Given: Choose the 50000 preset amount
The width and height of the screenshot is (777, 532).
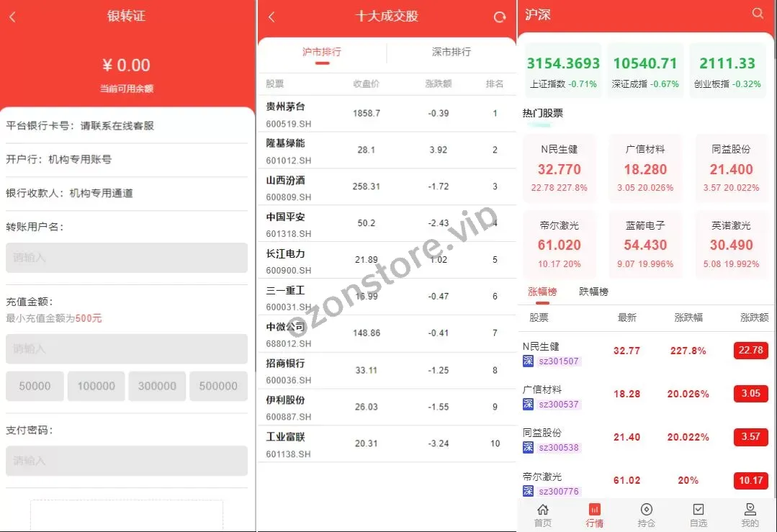Looking at the screenshot, I should pos(35,386).
